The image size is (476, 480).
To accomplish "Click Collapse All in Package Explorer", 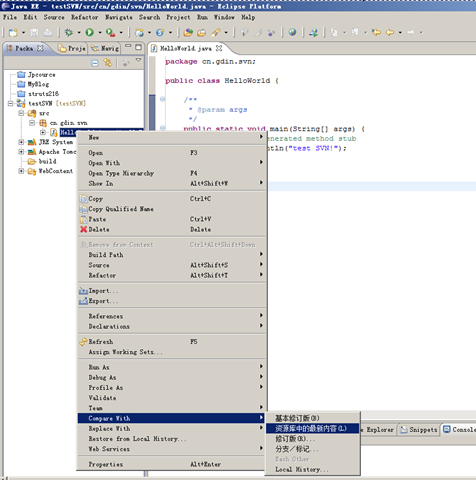I will [95, 63].
